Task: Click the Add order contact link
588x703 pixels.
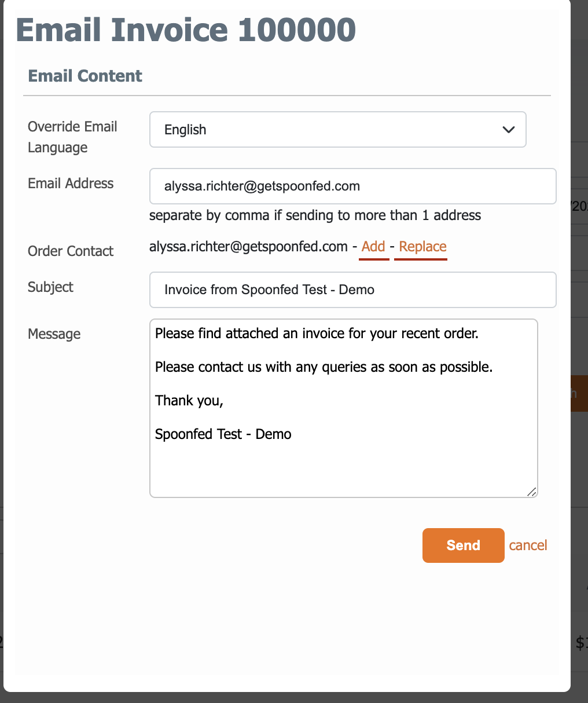Action: point(373,247)
